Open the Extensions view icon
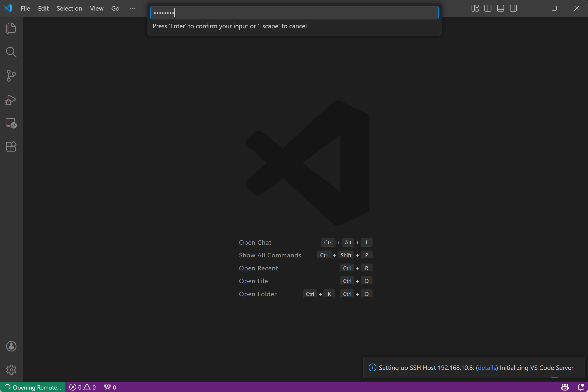Viewport: 588px width, 392px height. click(11, 146)
